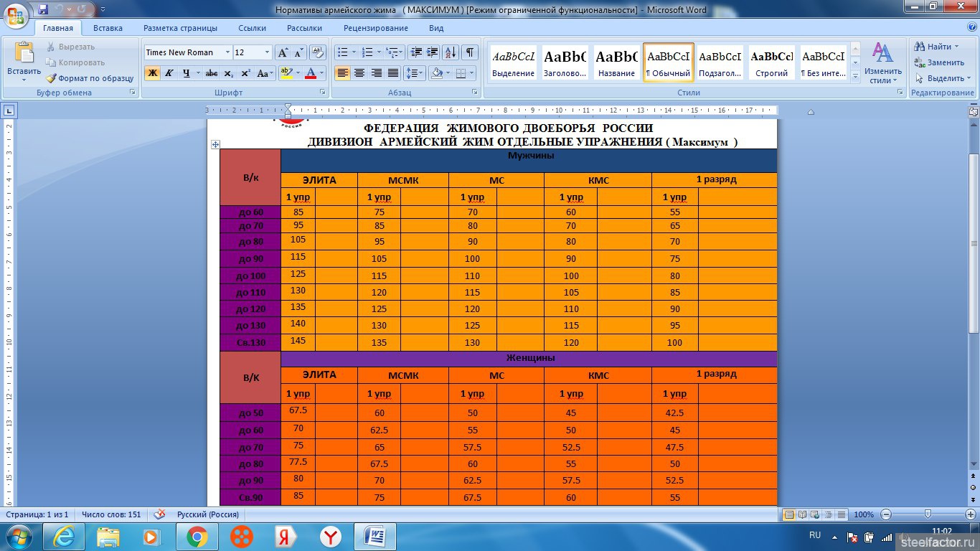The height and width of the screenshot is (551, 980).
Task: Open font color dropdown arrow
Action: tap(322, 73)
